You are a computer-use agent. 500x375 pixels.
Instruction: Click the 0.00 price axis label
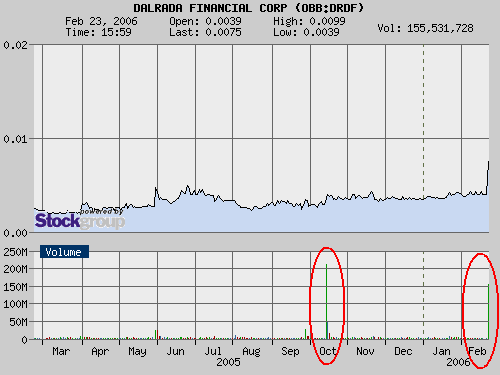pos(15,233)
